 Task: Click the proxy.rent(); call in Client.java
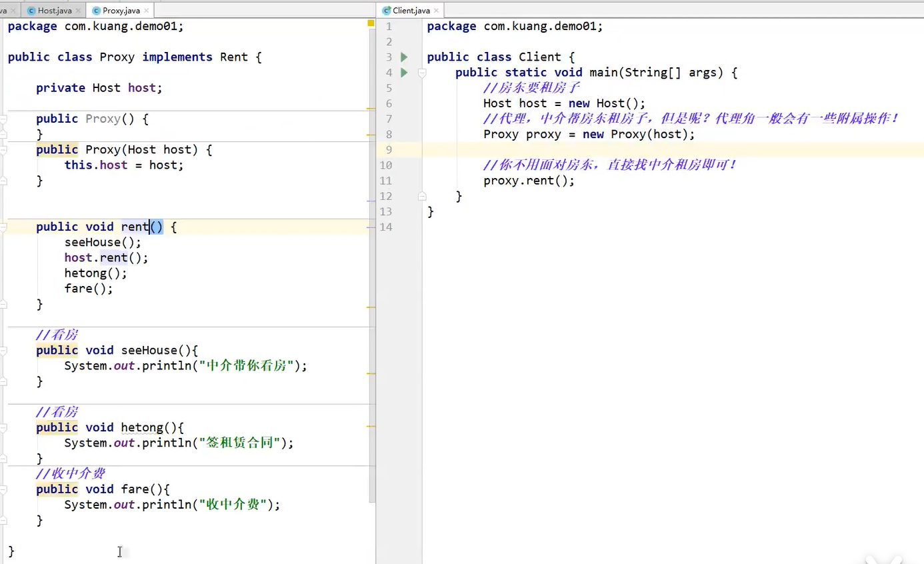529,181
